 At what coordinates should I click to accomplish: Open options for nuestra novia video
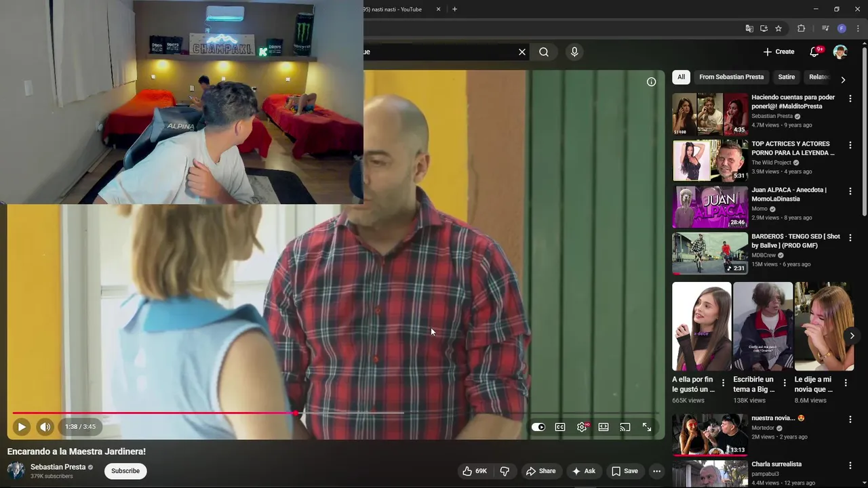coord(850,420)
